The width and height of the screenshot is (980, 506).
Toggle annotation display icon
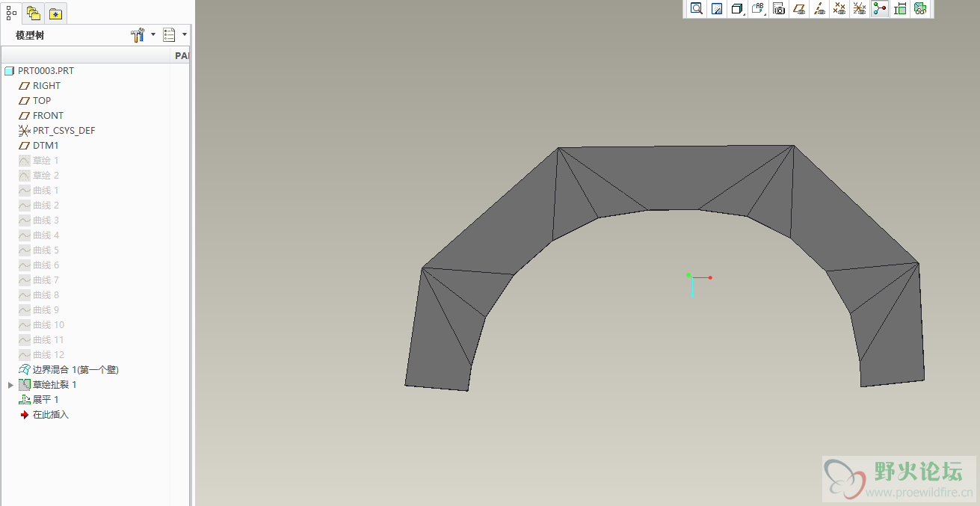[x=900, y=9]
